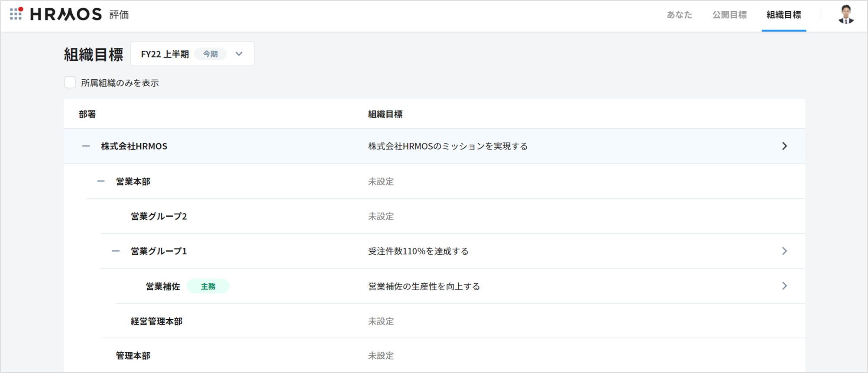Open 営業補佐 goal details chevron
The width and height of the screenshot is (868, 373).
point(784,286)
